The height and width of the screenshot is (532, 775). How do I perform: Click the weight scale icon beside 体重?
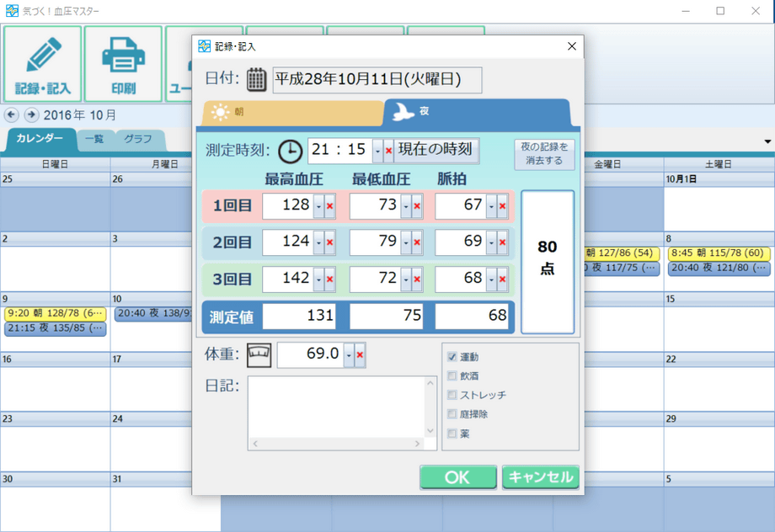(259, 355)
